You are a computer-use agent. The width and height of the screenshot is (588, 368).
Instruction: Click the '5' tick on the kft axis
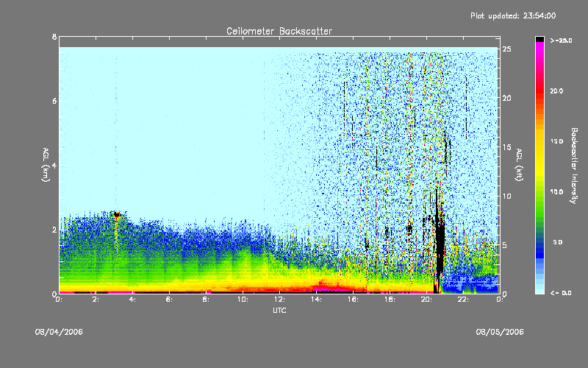coord(505,245)
